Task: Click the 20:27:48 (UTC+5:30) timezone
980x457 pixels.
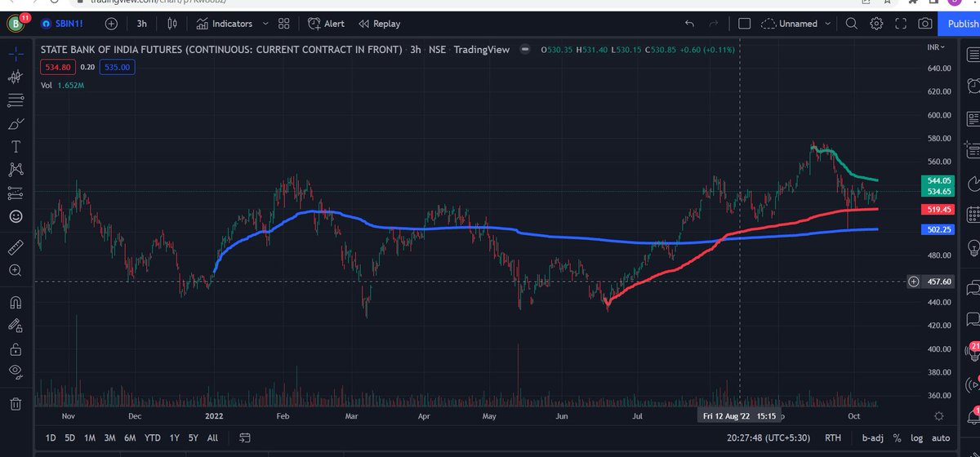Action: pyautogui.click(x=770, y=438)
